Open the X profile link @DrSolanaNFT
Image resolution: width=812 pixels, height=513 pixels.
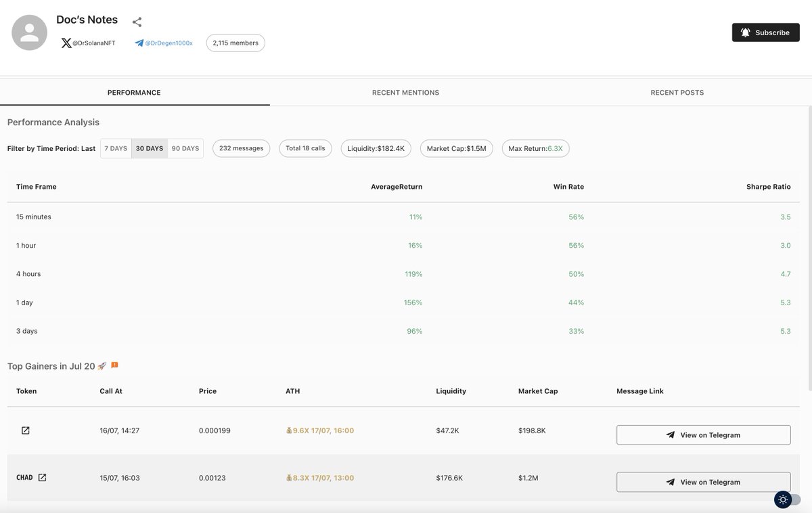(x=88, y=43)
